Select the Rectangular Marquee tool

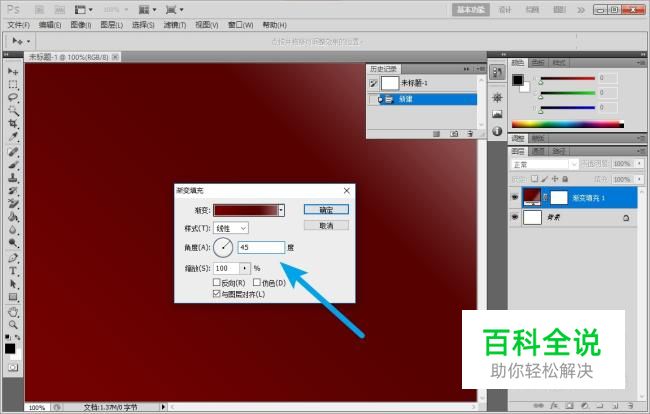tap(13, 85)
